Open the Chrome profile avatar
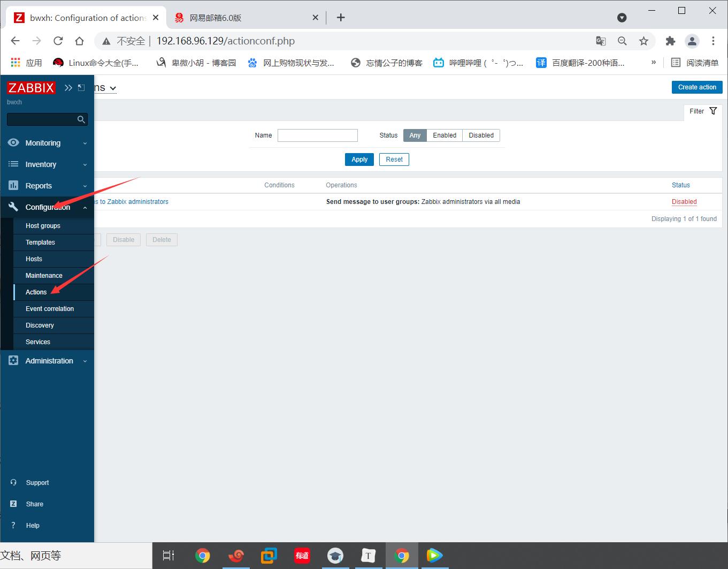Screen dimensions: 728x569 tap(692, 41)
